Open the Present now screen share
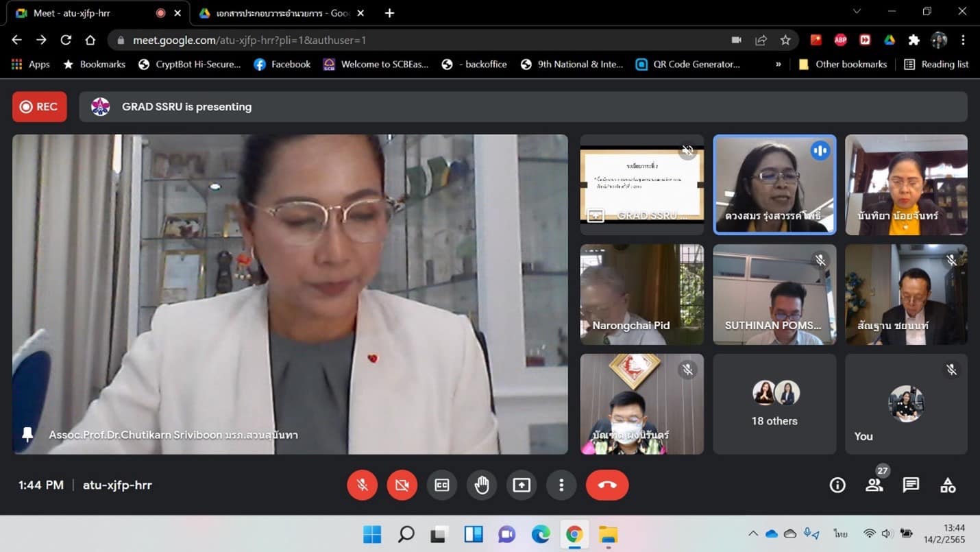This screenshot has height=552, width=980. tap(522, 485)
